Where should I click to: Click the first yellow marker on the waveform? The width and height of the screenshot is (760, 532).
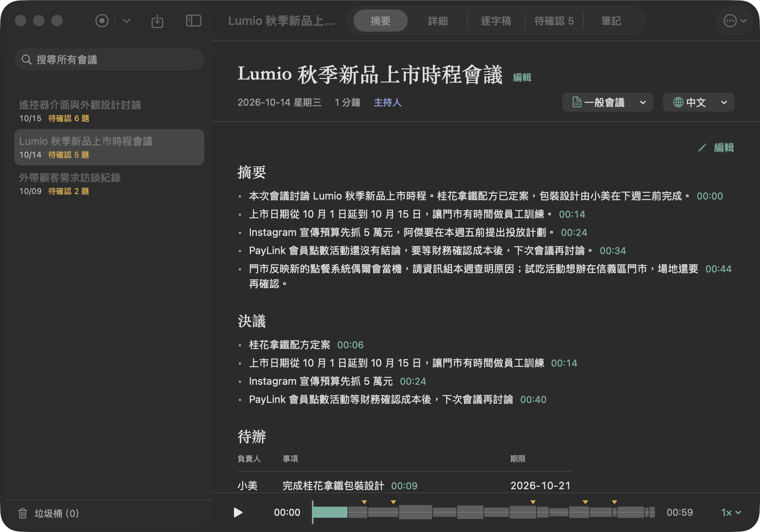pyautogui.click(x=364, y=502)
